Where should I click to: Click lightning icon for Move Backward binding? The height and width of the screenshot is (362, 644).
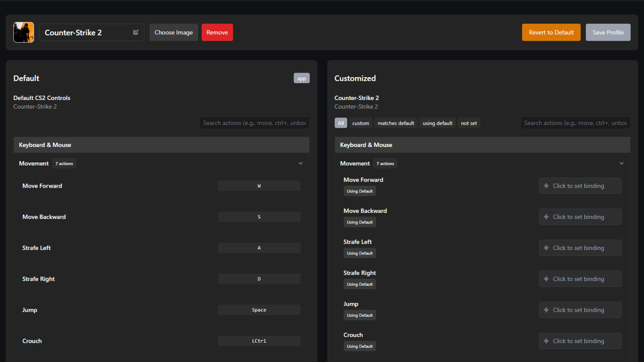point(546,217)
